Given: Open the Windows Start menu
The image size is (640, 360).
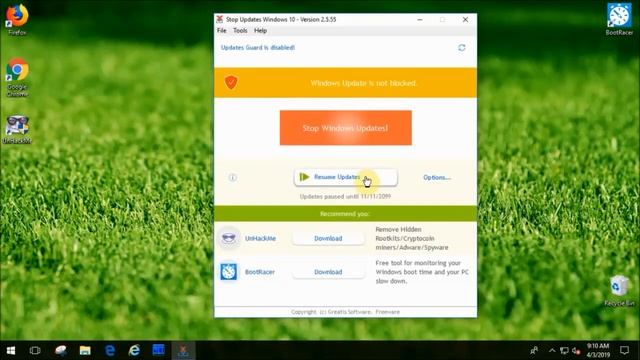Looking at the screenshot, I should point(11,350).
